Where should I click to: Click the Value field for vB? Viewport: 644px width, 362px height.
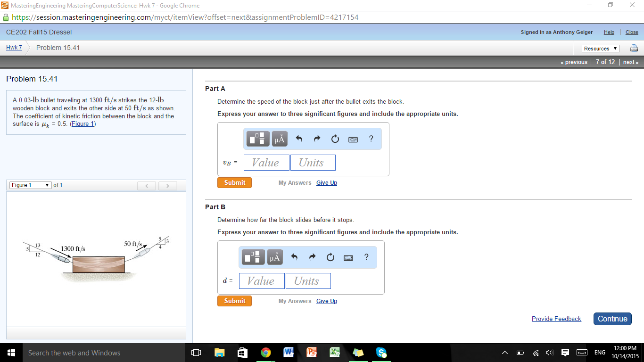[266, 162]
